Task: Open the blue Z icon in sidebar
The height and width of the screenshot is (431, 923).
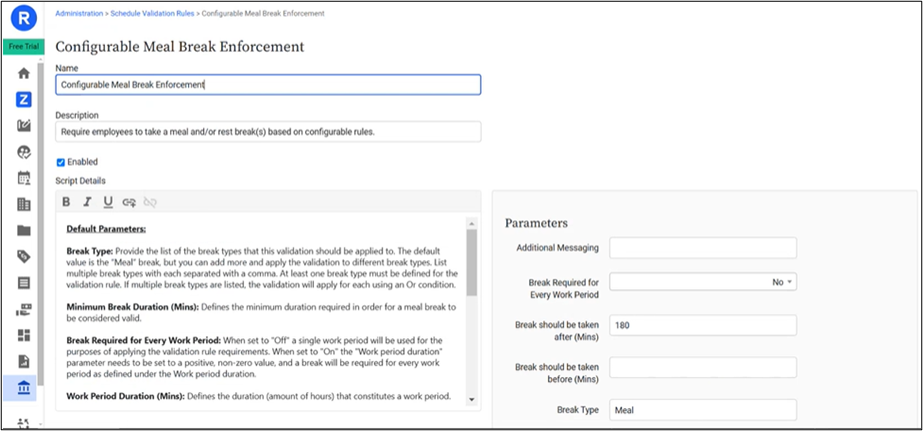Action: (x=24, y=99)
